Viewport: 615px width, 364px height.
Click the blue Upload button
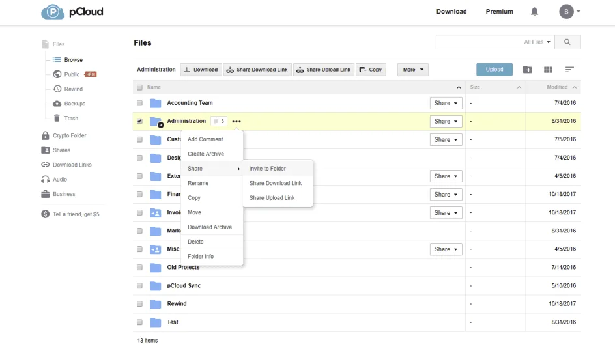click(x=494, y=70)
